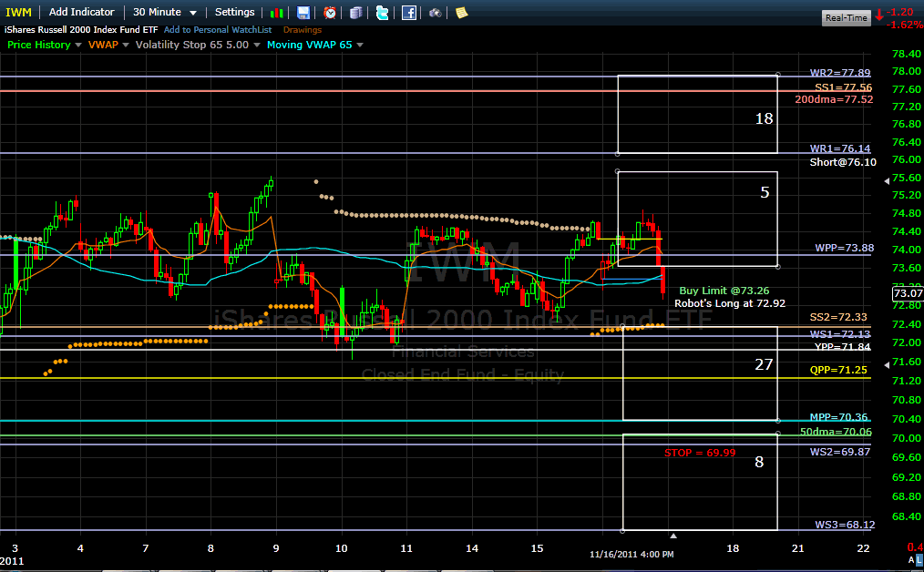
Task: Click the STOP = 69.99 annotation
Action: point(700,453)
